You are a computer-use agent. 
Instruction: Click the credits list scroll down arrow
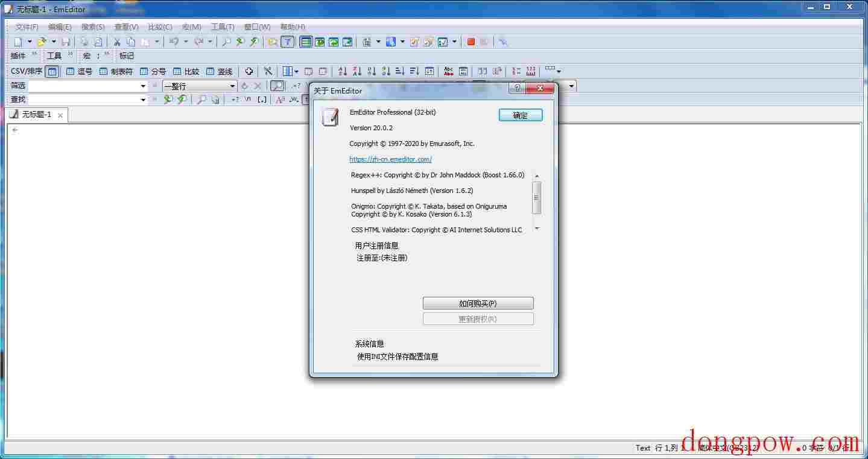point(537,229)
